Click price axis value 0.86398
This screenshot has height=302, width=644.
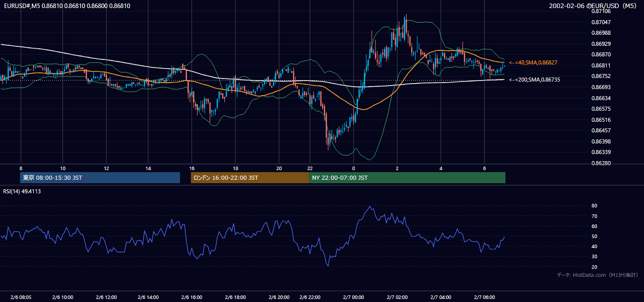[601, 141]
